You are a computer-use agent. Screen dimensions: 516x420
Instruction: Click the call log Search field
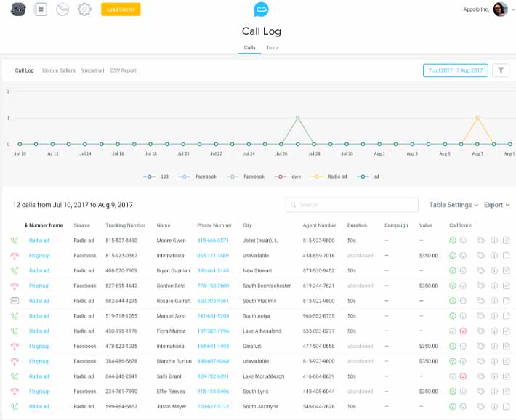(x=352, y=205)
